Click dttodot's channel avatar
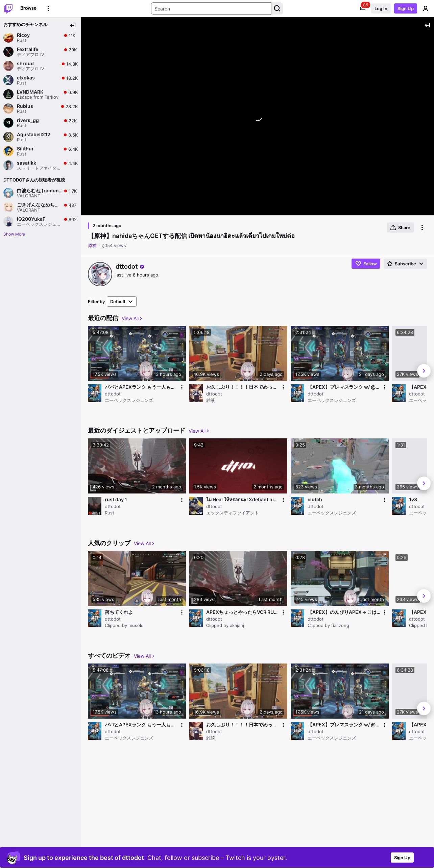This screenshot has height=868, width=434. (x=100, y=274)
